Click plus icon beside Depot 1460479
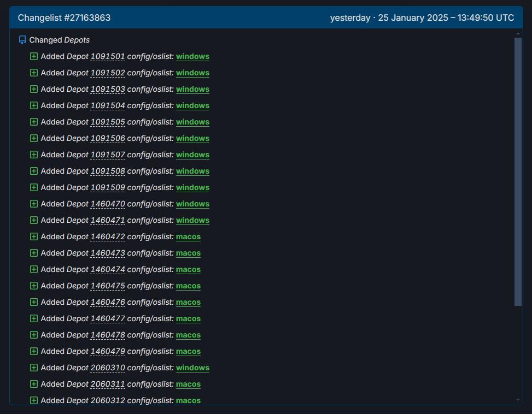Screen dimensions: 532x414 pyautogui.click(x=33, y=351)
